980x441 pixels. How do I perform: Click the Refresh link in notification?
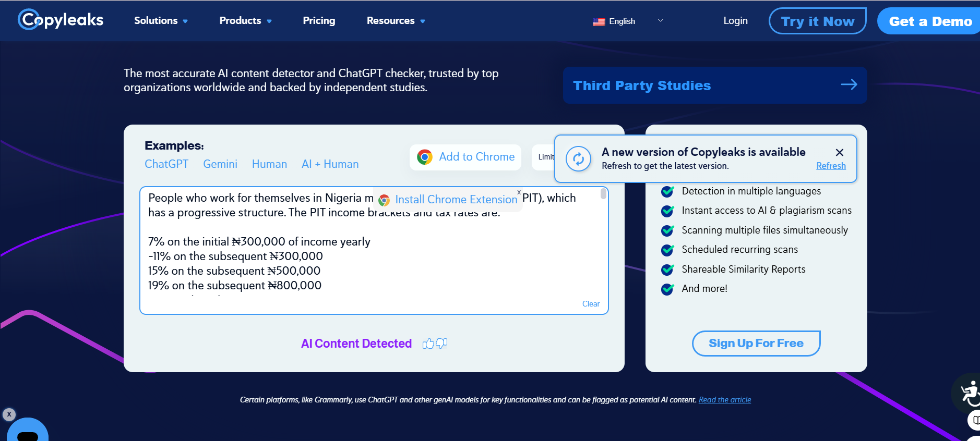(831, 166)
